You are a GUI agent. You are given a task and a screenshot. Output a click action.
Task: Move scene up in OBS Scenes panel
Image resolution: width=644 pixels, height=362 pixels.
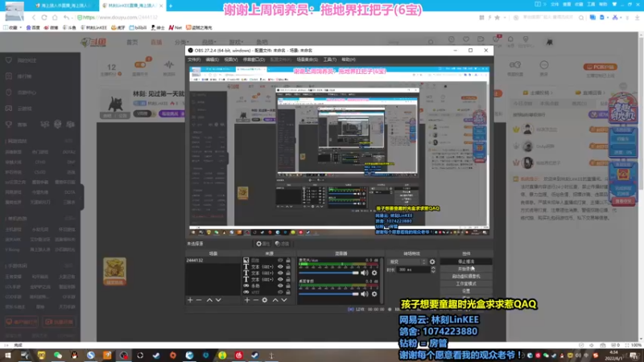pos(209,300)
